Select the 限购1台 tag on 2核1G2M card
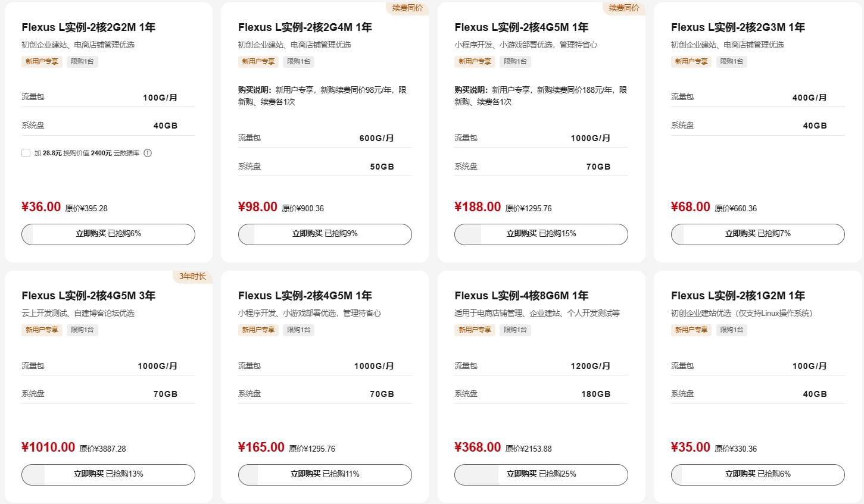Image resolution: width=864 pixels, height=504 pixels. 732,330
